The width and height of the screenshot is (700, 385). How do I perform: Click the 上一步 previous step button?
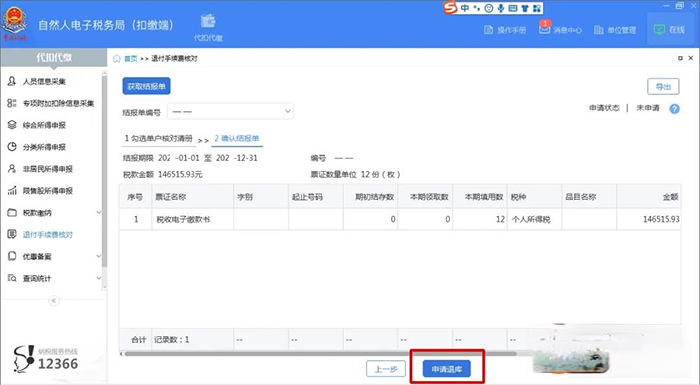click(386, 369)
